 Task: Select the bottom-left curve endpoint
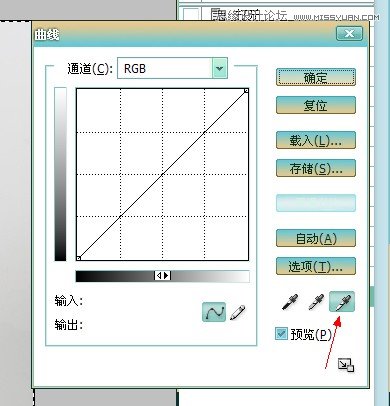(79, 258)
